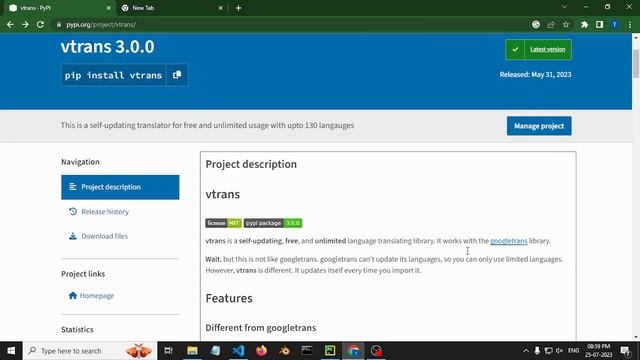Open the red round app on taskbar
This screenshot has height=360, width=640.
376,351
